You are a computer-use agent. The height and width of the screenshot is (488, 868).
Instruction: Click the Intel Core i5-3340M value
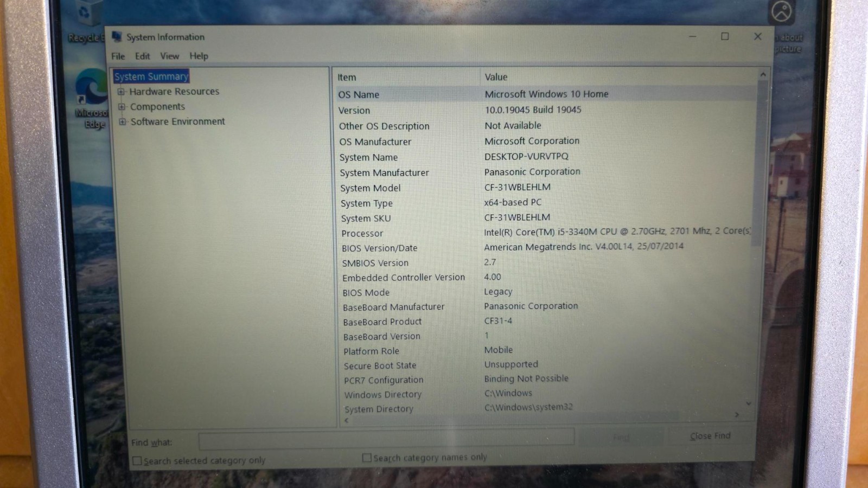[x=617, y=231]
